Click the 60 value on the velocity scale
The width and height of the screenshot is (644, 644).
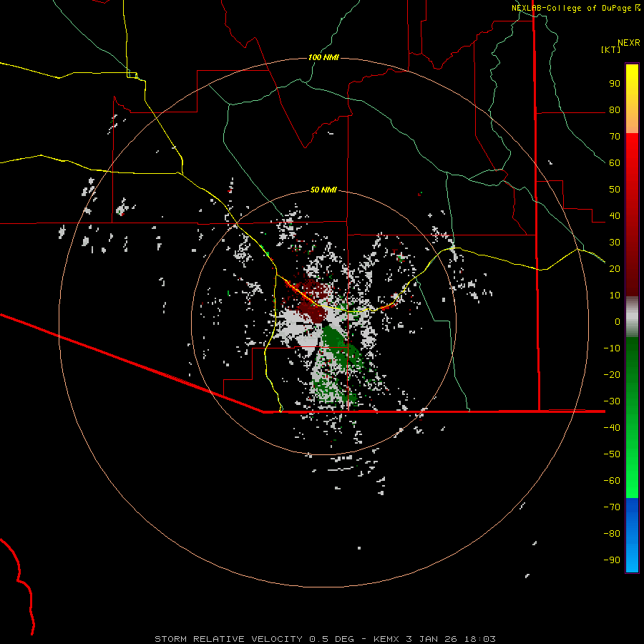point(615,163)
